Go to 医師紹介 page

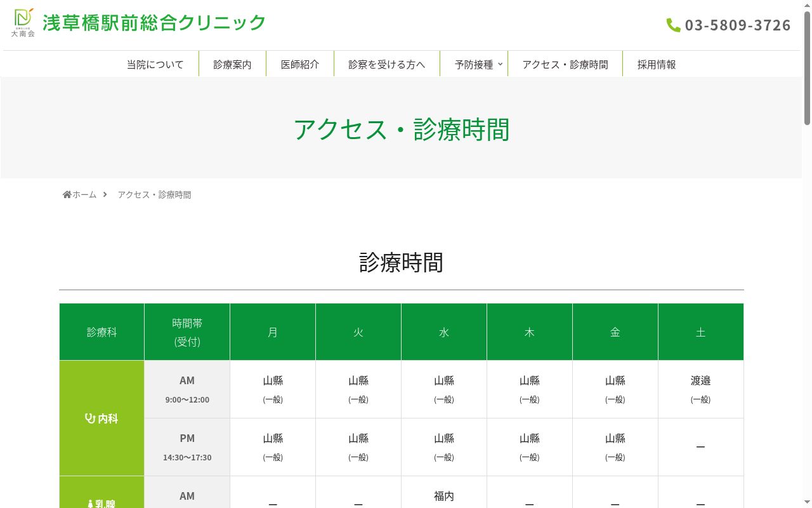(300, 64)
